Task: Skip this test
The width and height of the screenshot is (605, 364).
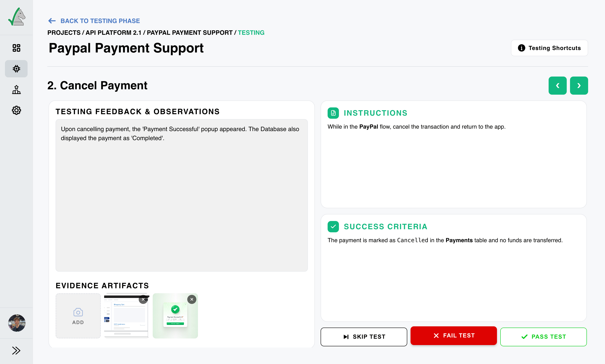Action: pyautogui.click(x=364, y=337)
